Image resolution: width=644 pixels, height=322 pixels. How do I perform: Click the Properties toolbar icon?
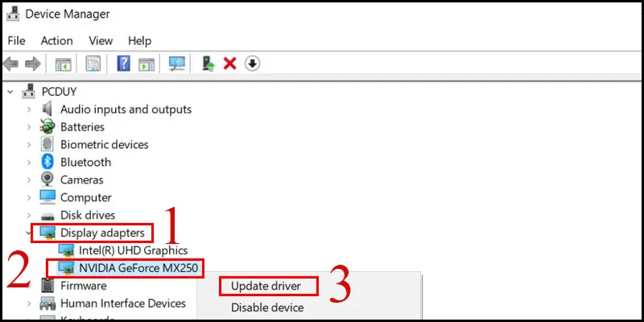tap(93, 64)
